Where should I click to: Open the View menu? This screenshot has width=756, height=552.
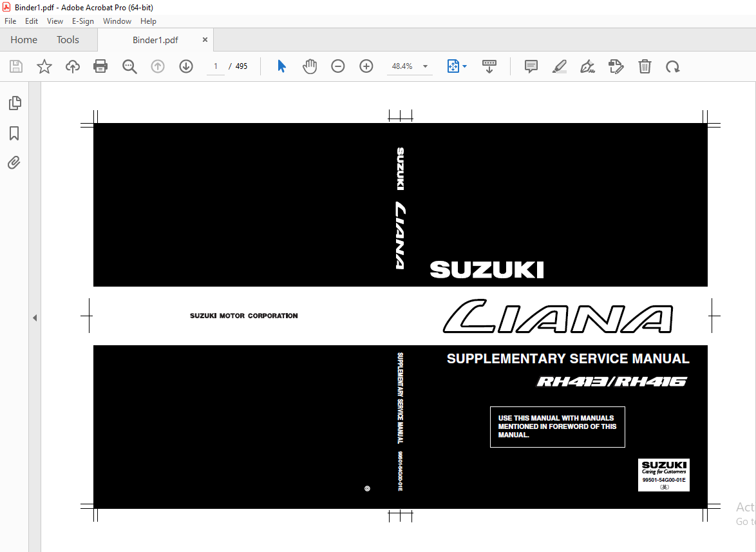[55, 21]
